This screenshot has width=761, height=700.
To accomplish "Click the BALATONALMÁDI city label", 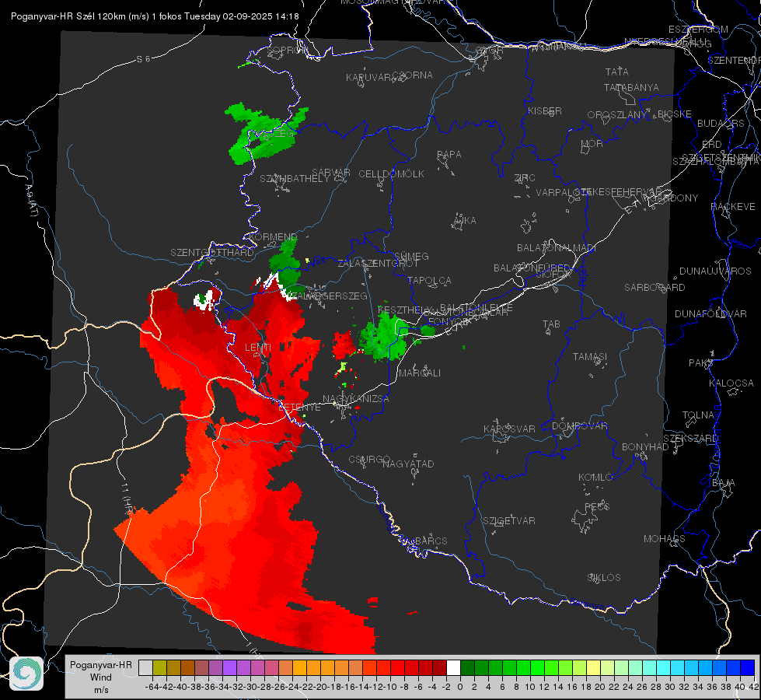I will [x=557, y=248].
